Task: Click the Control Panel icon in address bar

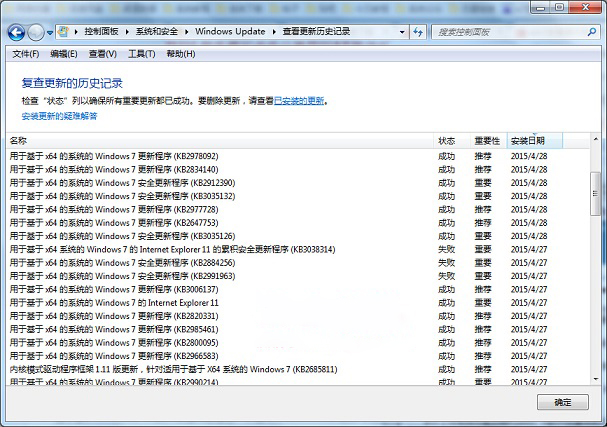Action: [63, 32]
